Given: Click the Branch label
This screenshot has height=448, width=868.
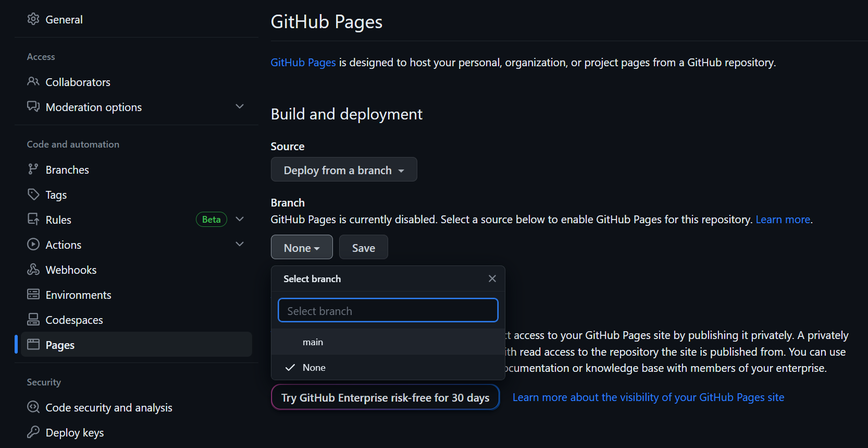Looking at the screenshot, I should 288,203.
